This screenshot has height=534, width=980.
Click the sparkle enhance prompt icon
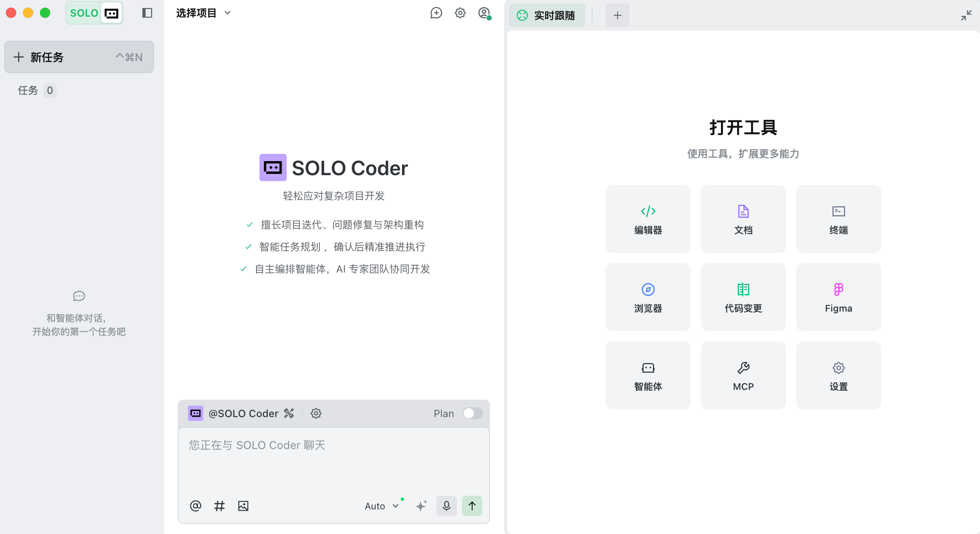[x=421, y=506]
